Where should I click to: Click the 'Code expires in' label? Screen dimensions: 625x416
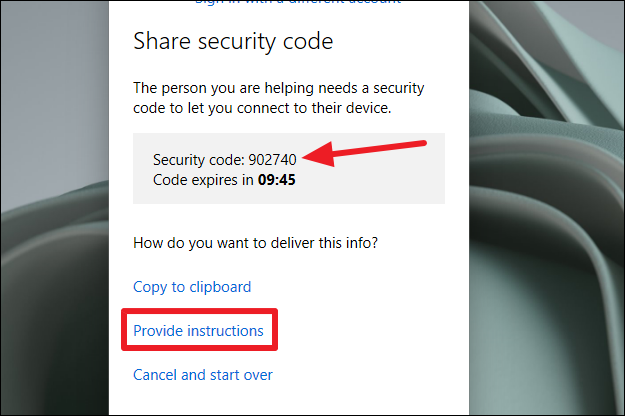coord(203,180)
